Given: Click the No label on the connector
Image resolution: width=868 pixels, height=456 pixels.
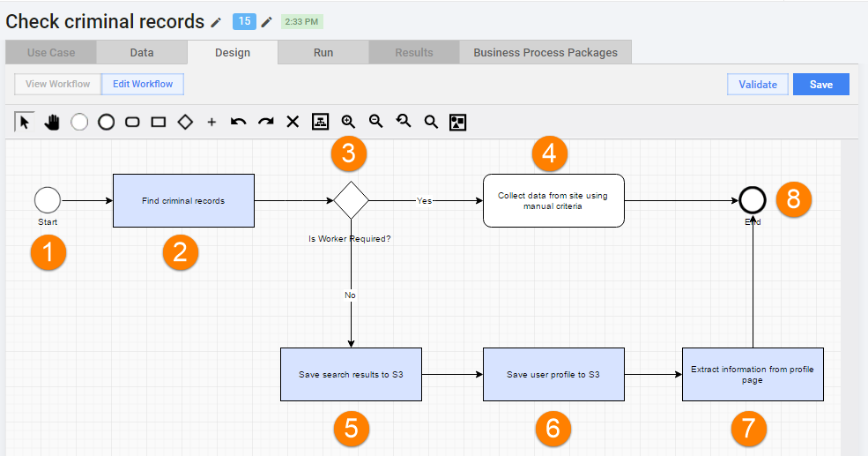Looking at the screenshot, I should point(350,295).
